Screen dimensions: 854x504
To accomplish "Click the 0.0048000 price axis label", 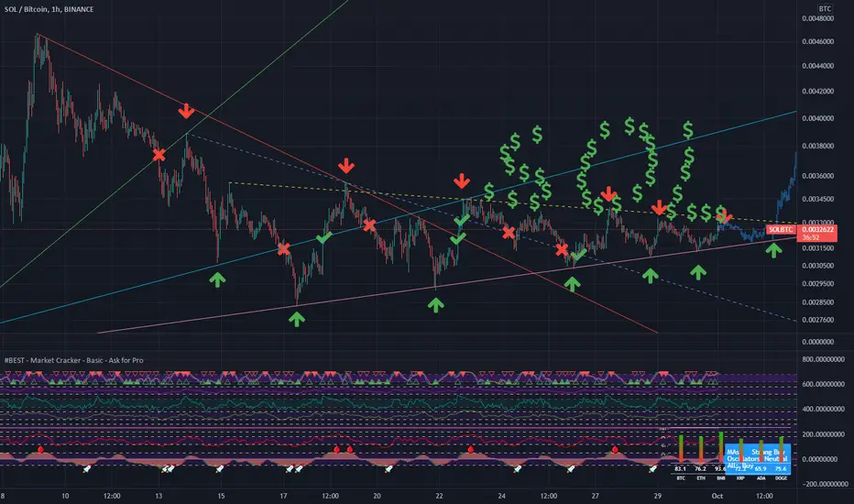I will click(817, 18).
